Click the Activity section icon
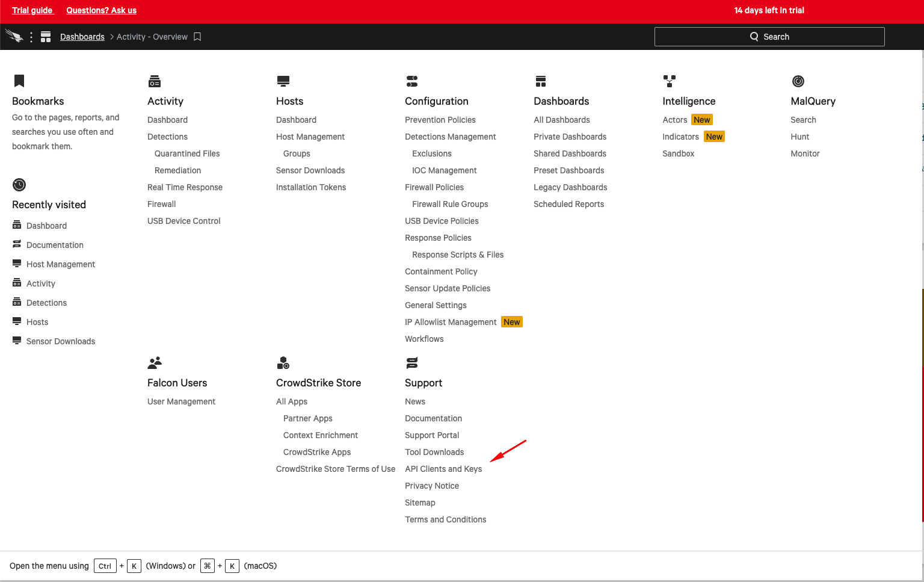The width and height of the screenshot is (924, 582). click(x=155, y=81)
